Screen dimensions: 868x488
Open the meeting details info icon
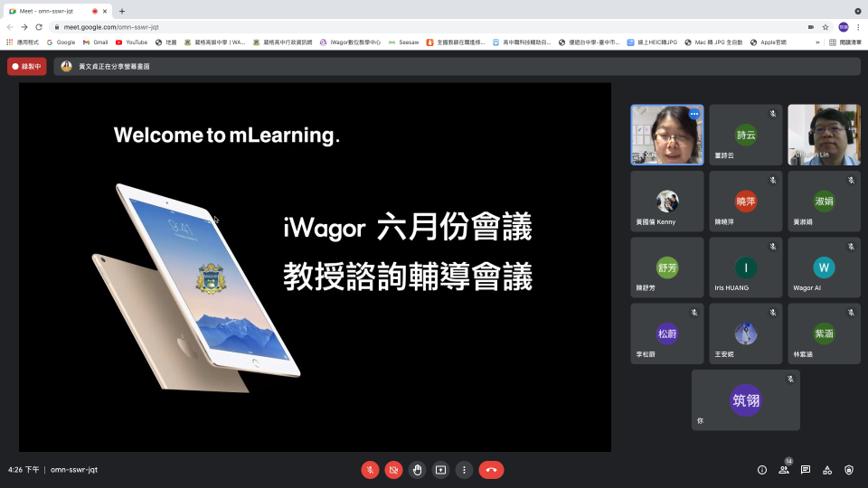[x=761, y=470]
